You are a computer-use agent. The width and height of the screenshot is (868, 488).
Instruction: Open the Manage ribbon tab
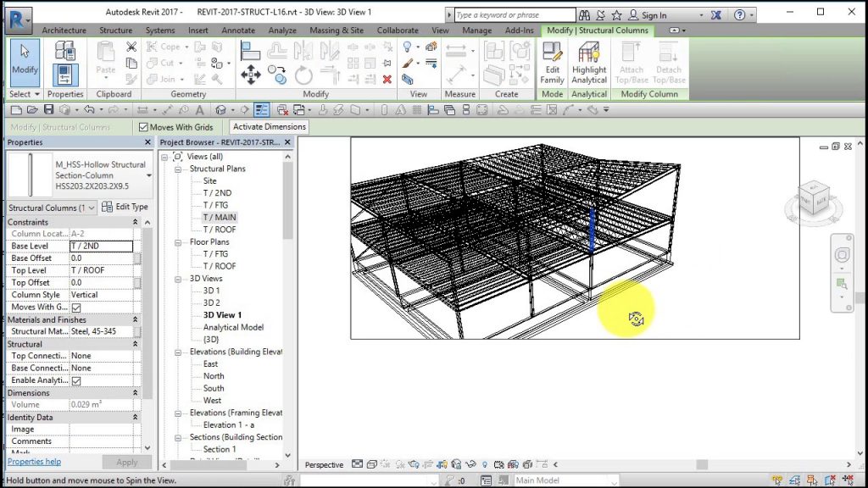(476, 30)
